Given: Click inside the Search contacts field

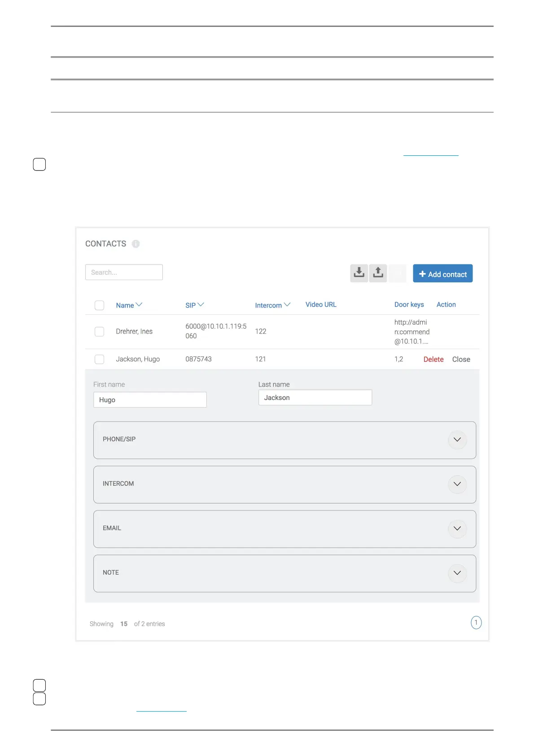Looking at the screenshot, I should coord(124,273).
